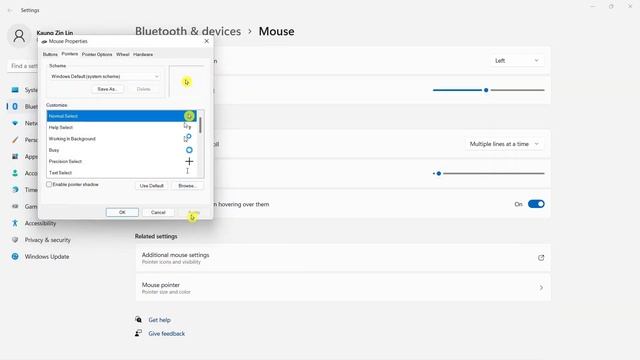The image size is (640, 360).
Task: Click the Privacy & security shield icon
Action: pyautogui.click(x=15, y=240)
